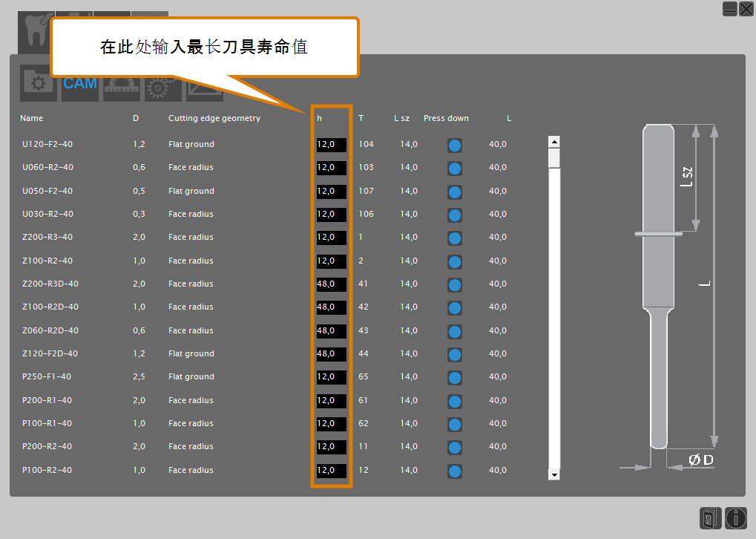Edit tool life h field for U120-F2-40

[331, 145]
